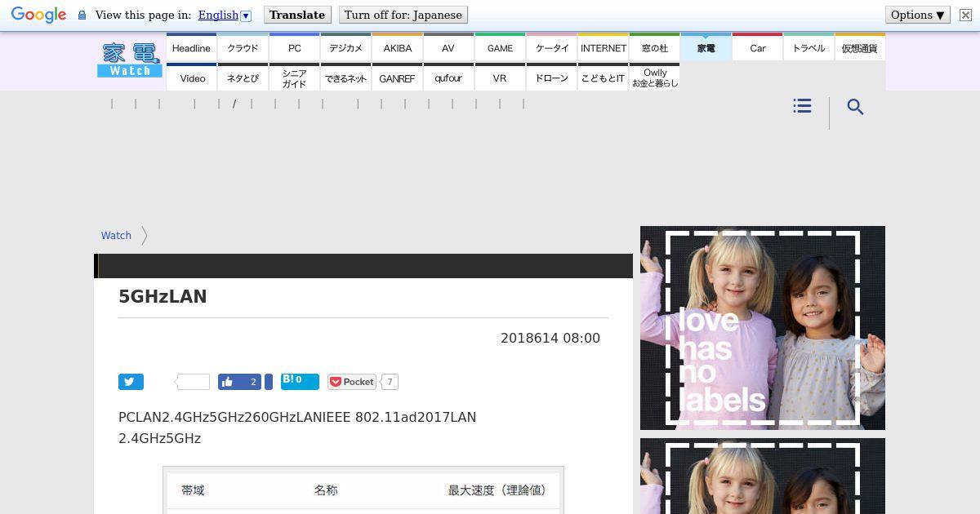Switch to the GAME tab
This screenshot has height=514, width=980.
point(500,47)
